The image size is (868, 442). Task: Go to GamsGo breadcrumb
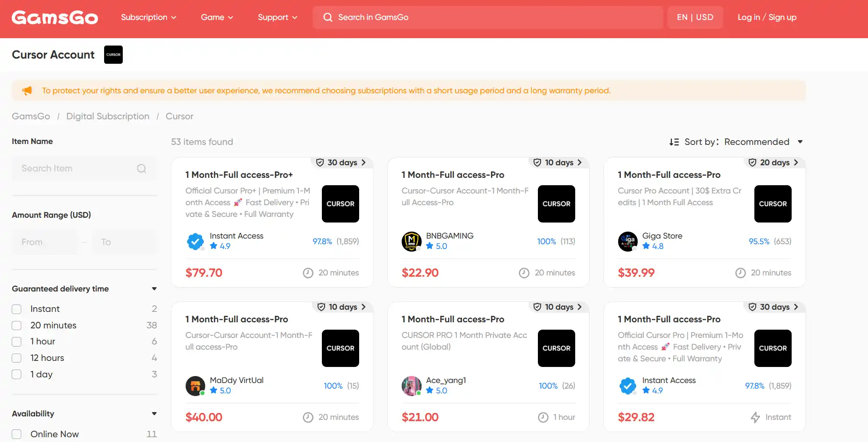[31, 116]
